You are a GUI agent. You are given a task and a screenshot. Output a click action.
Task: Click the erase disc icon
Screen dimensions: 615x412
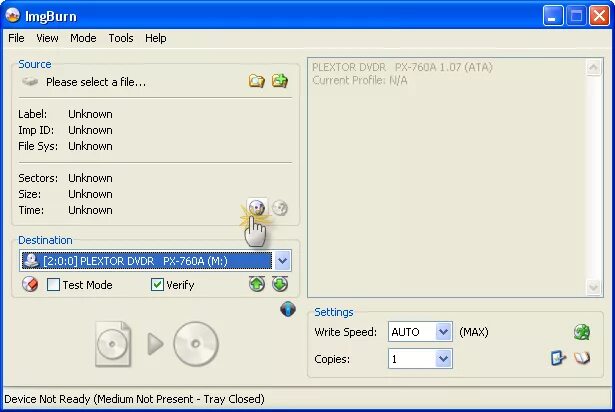[x=30, y=284]
